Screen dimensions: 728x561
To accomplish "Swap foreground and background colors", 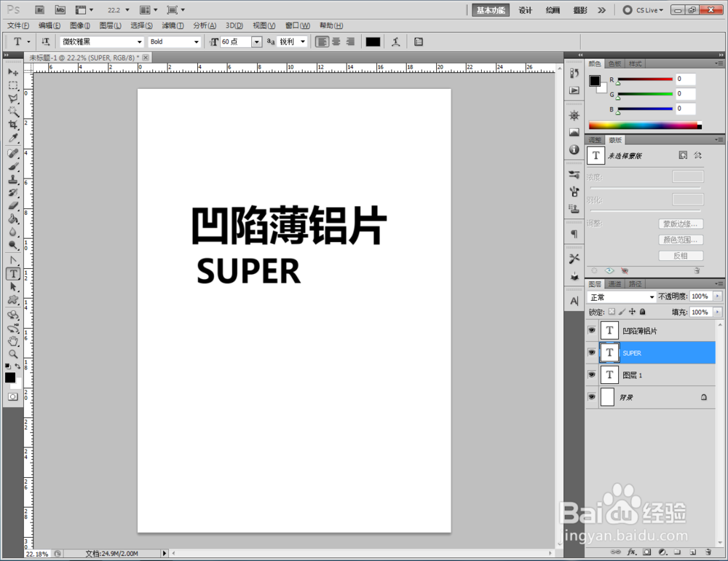I will (17, 366).
